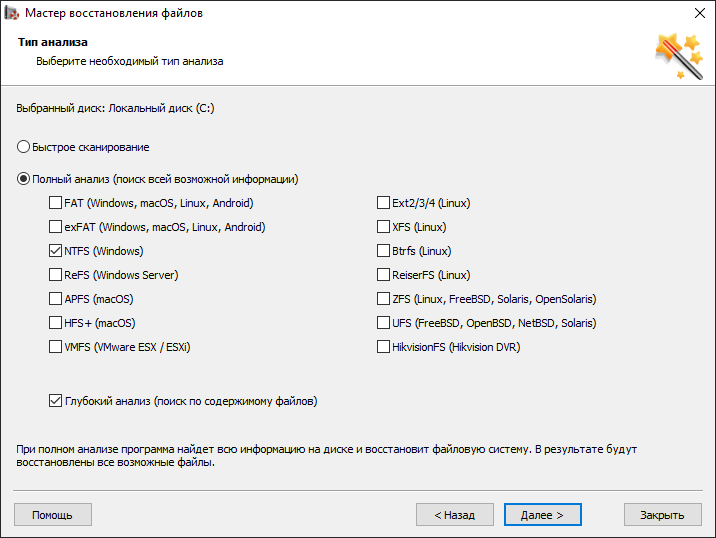Proceed with the Далее button
The image size is (716, 538).
click(542, 515)
